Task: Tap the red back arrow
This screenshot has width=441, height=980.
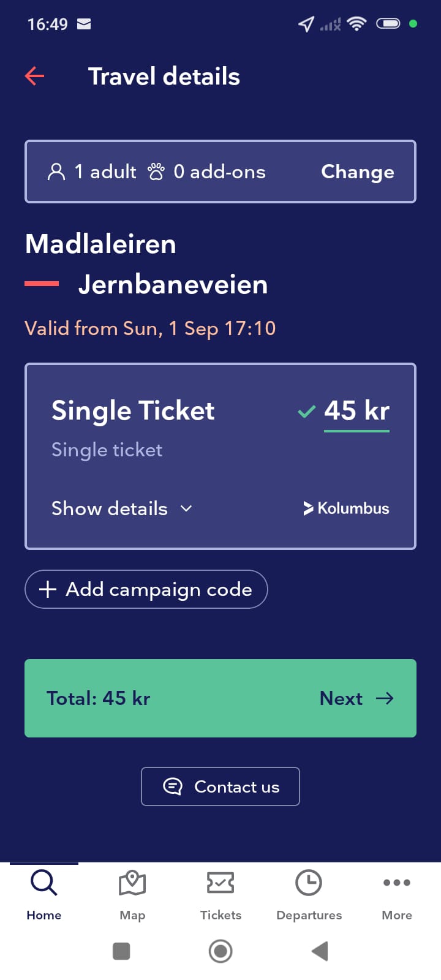Action: click(x=35, y=76)
